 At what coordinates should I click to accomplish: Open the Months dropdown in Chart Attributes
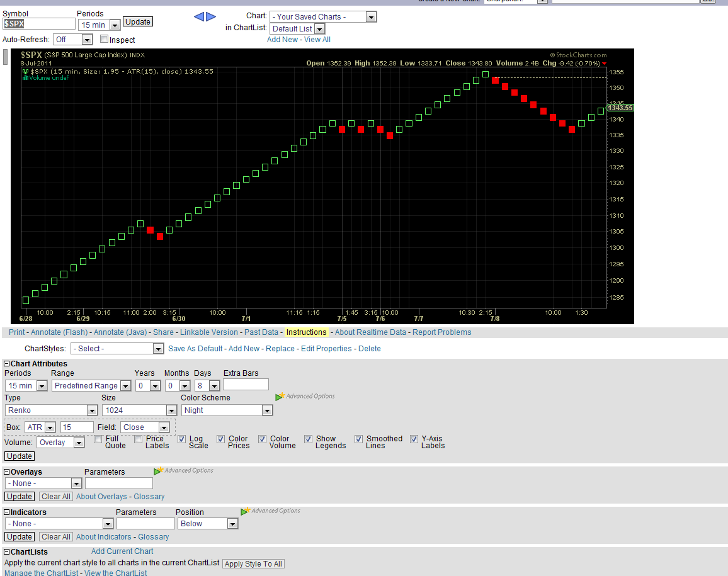pyautogui.click(x=178, y=386)
